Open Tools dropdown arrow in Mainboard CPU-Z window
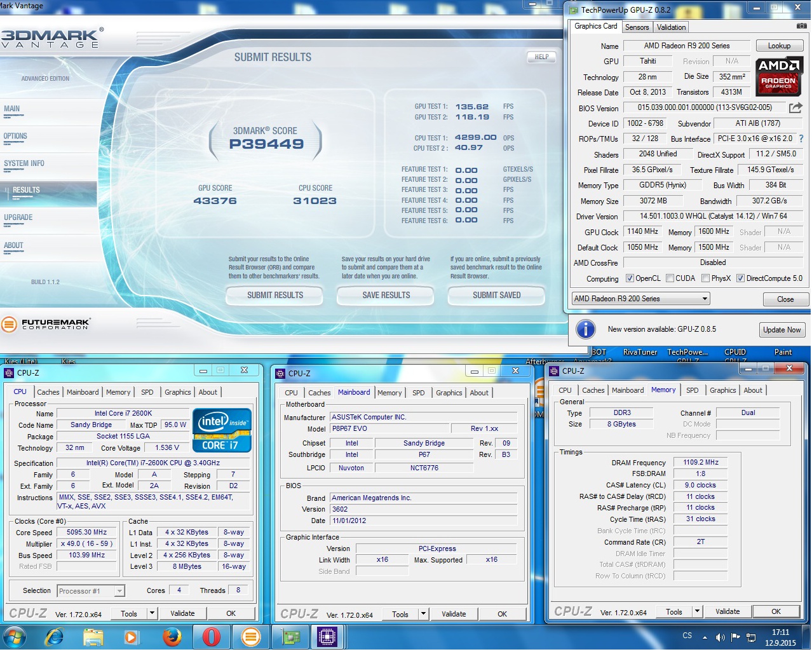The width and height of the screenshot is (812, 654). (x=423, y=614)
